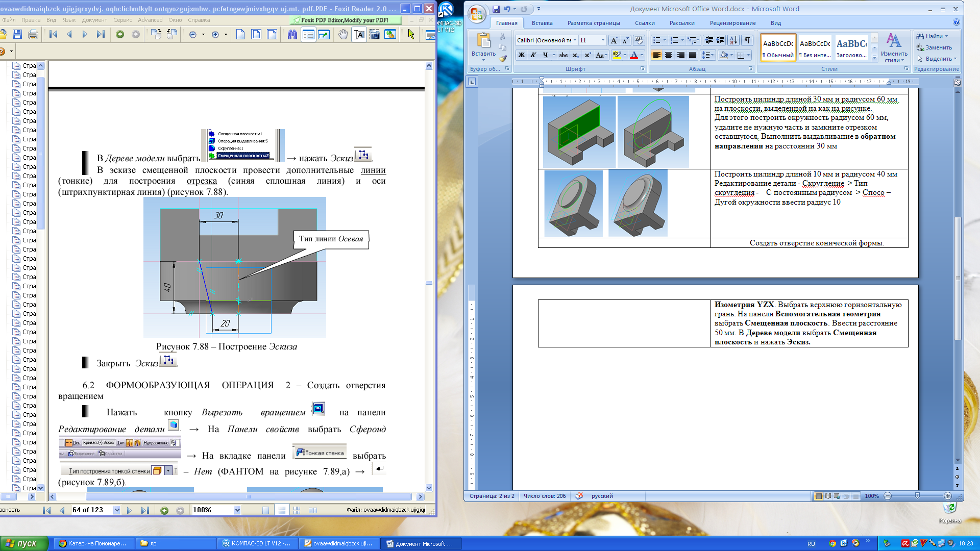The width and height of the screenshot is (980, 551).
Task: Open Foxit search binoculars tool
Action: pos(292,34)
